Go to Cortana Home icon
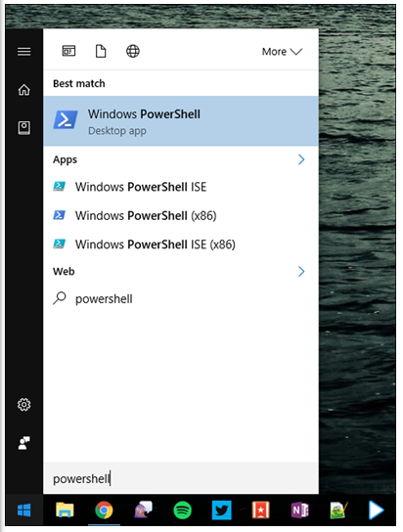The image size is (403, 532). 24,90
